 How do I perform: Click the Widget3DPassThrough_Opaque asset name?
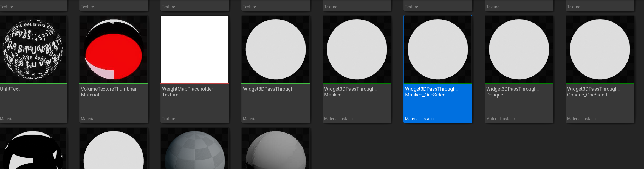pyautogui.click(x=513, y=92)
